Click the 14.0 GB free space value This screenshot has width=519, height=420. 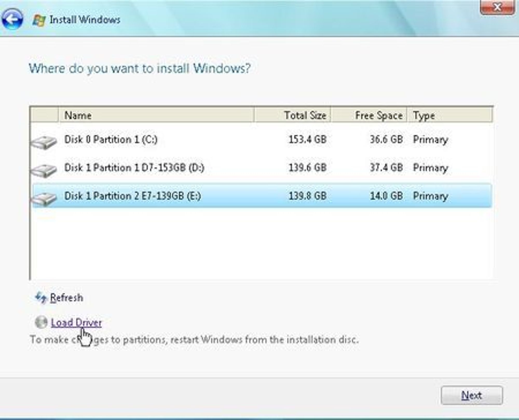(386, 196)
